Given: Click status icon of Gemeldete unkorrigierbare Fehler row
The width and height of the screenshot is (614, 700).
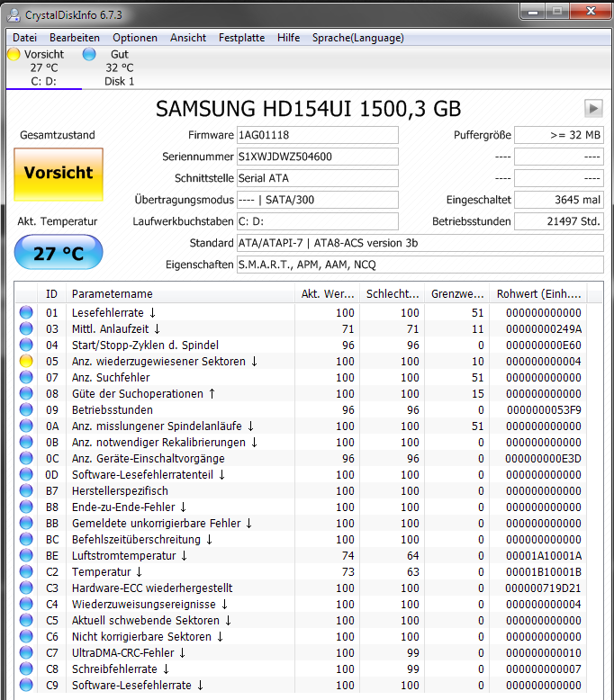Looking at the screenshot, I should click(26, 523).
